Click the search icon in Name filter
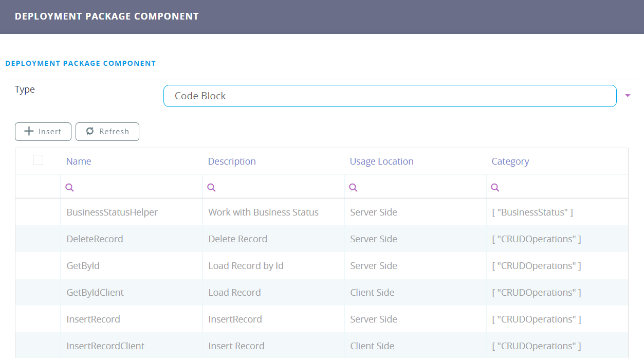Screen dimensions: 644x358 pos(69,188)
